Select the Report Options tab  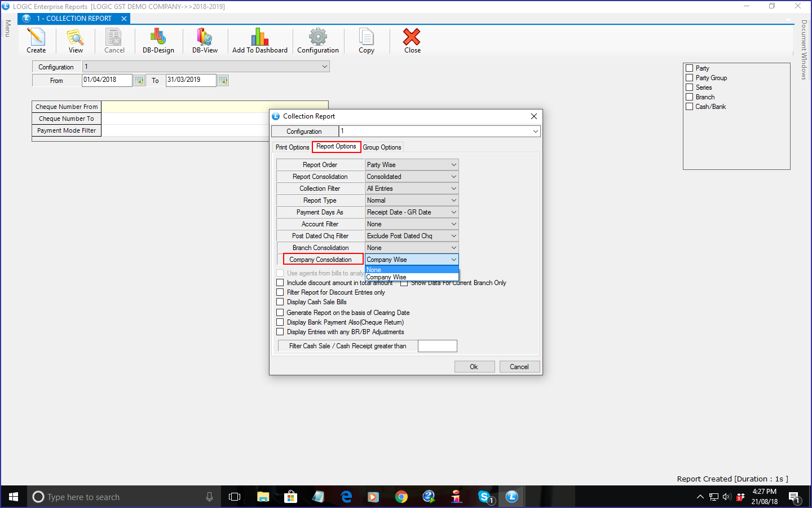pos(336,146)
